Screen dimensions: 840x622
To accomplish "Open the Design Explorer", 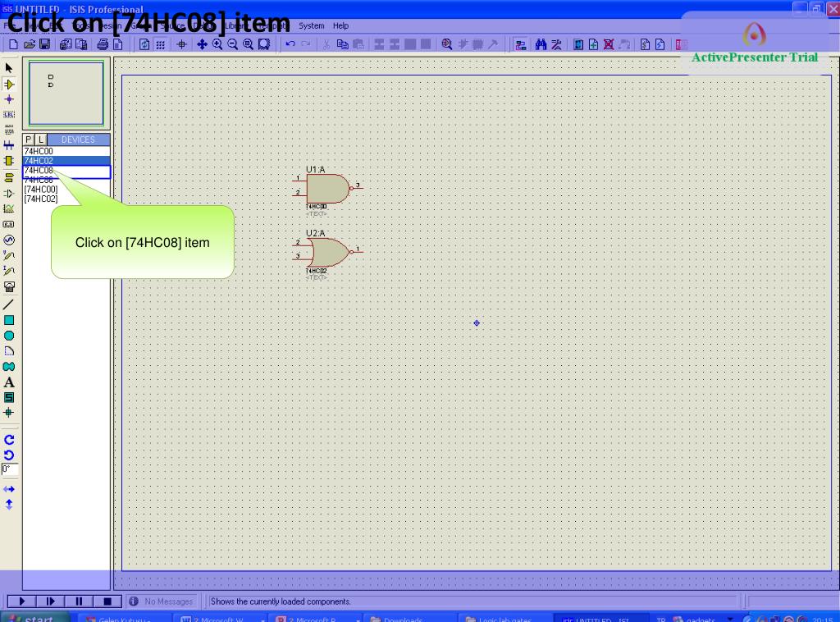I will [578, 44].
